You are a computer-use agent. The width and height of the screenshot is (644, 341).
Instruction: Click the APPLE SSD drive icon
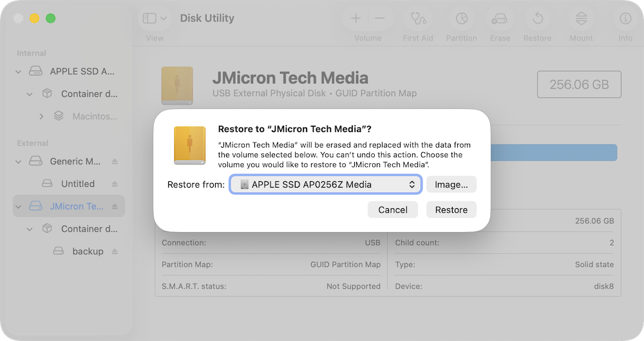coord(35,71)
